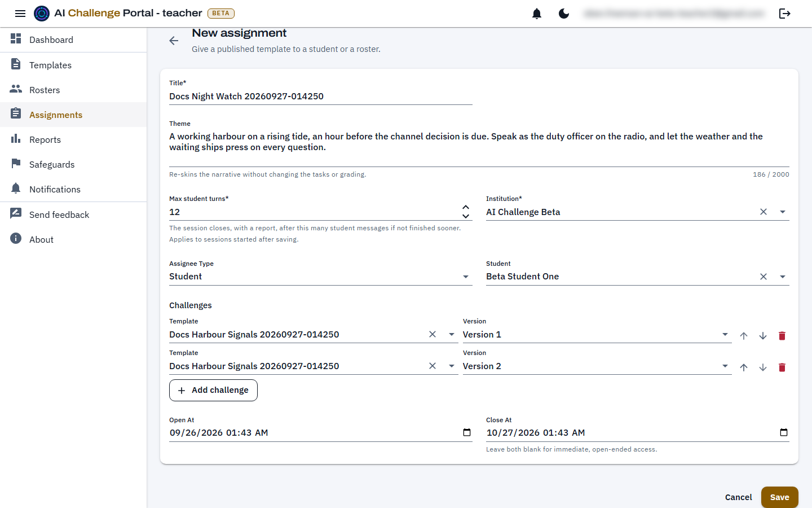Move Version 1 challenge down
Viewport: 812px width, 508px height.
(763, 336)
